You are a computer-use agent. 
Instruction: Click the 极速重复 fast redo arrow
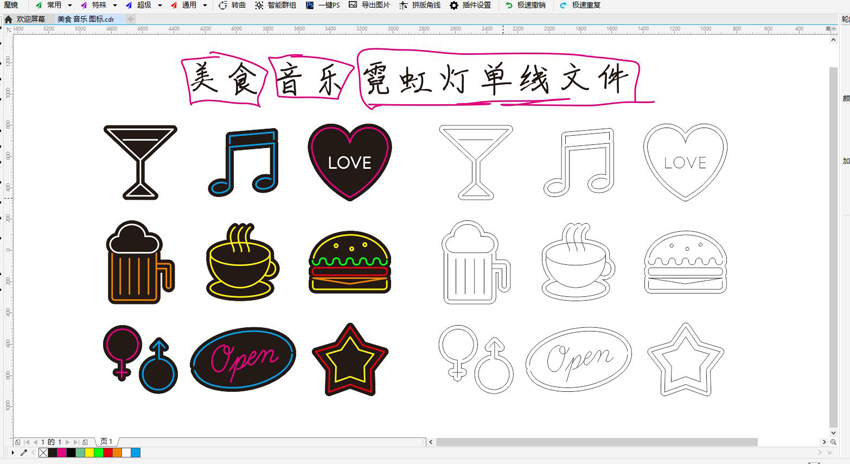(563, 5)
